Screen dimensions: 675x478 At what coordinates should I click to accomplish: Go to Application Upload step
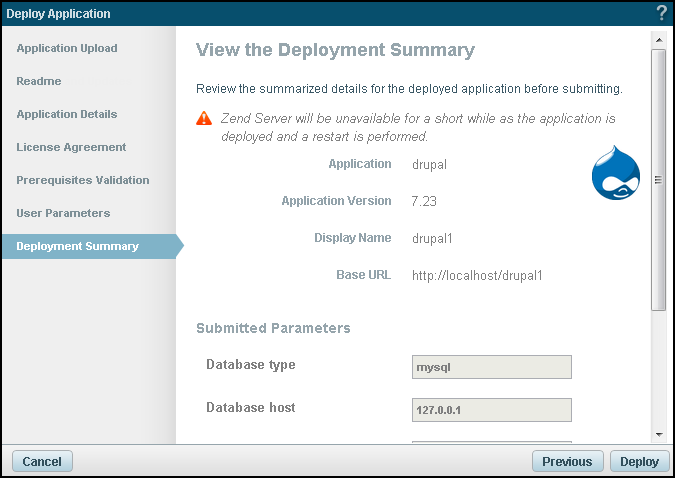pyautogui.click(x=67, y=48)
